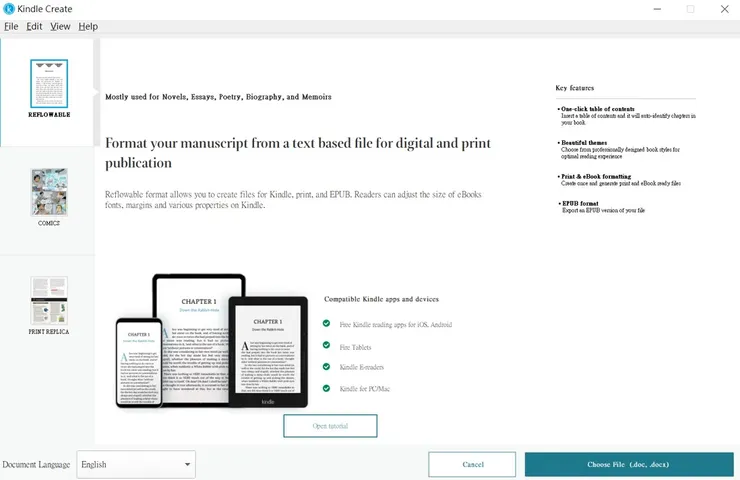Click Choose File (.doc, .docx) button

point(629,464)
